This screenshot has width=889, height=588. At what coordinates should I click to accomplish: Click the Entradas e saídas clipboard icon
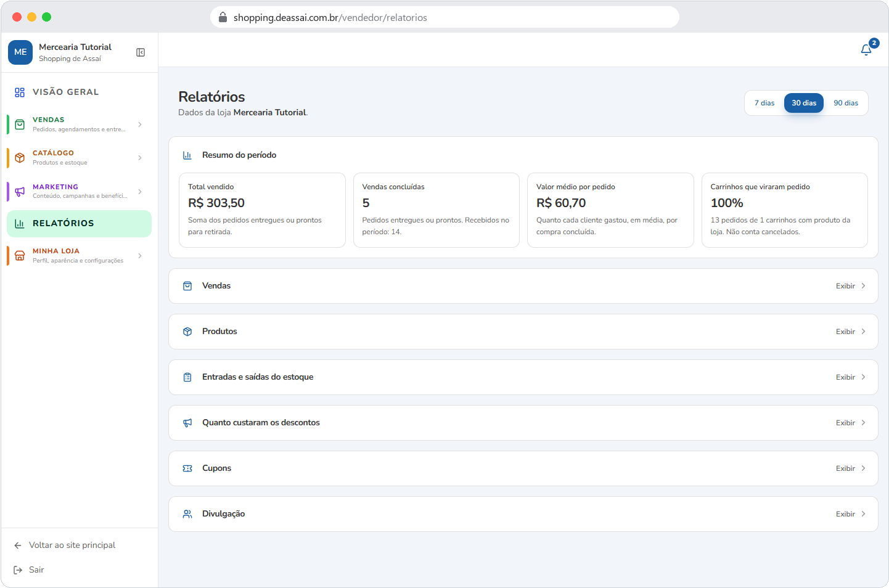click(x=187, y=377)
